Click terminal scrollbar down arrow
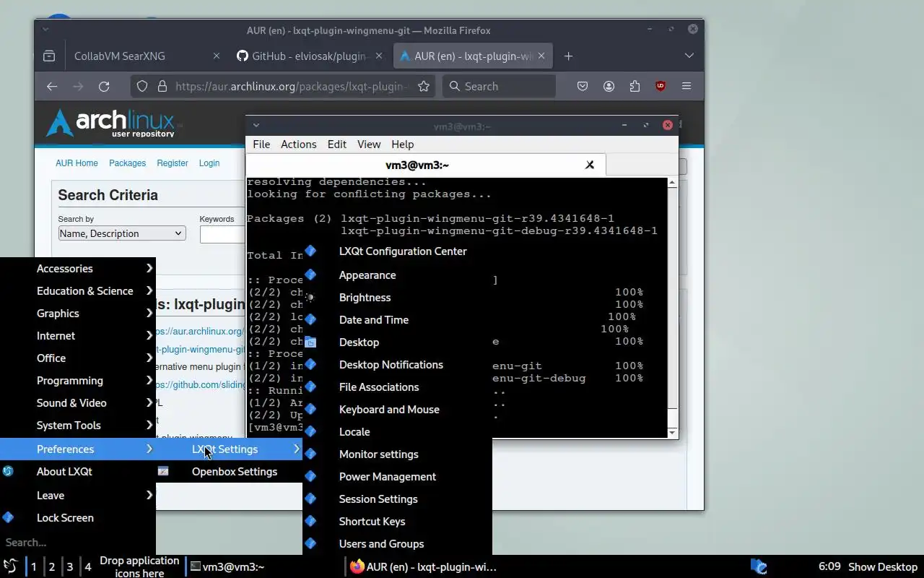 tap(673, 432)
